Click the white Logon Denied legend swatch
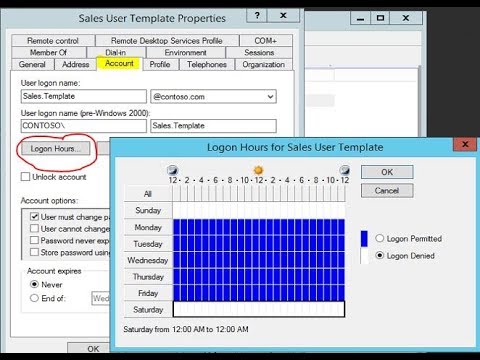 click(x=364, y=256)
